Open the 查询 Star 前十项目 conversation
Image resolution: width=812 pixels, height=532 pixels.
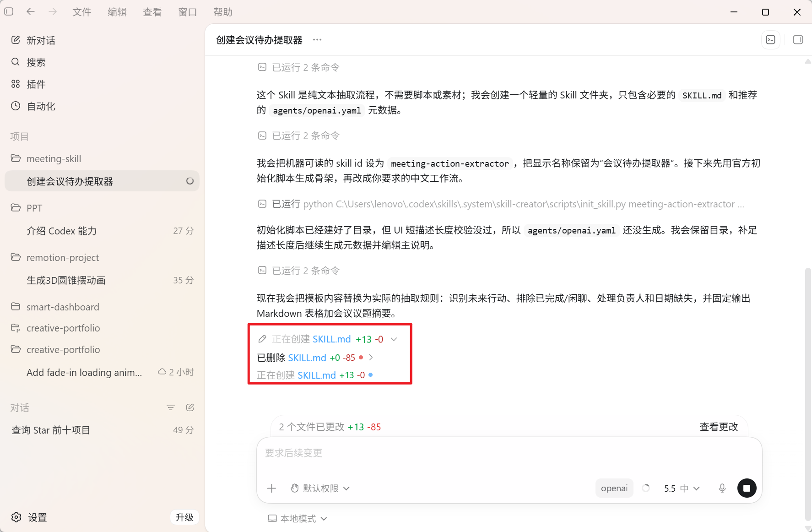click(102, 430)
